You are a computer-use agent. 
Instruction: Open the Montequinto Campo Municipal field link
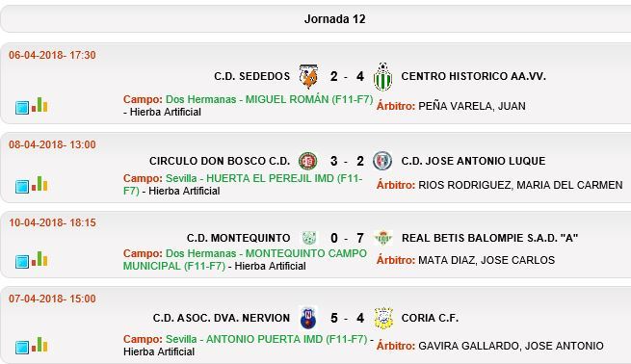[245, 260]
